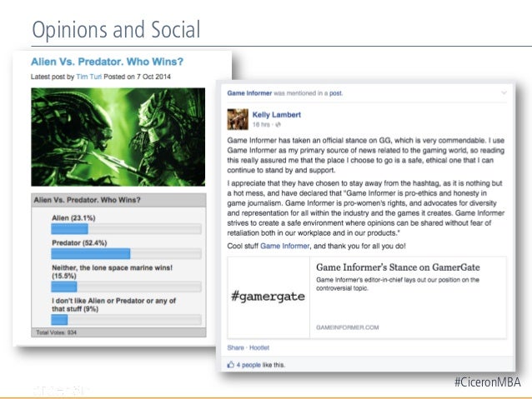Select the lone space marine poll bar
Screen dimensions: 532x399
[x=126, y=287]
